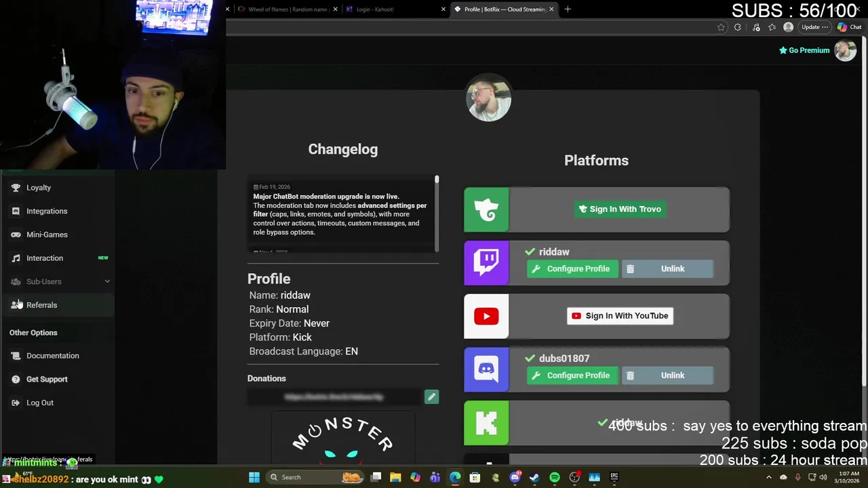This screenshot has width=868, height=488.
Task: Bookmark this page with star icon
Action: [721, 27]
